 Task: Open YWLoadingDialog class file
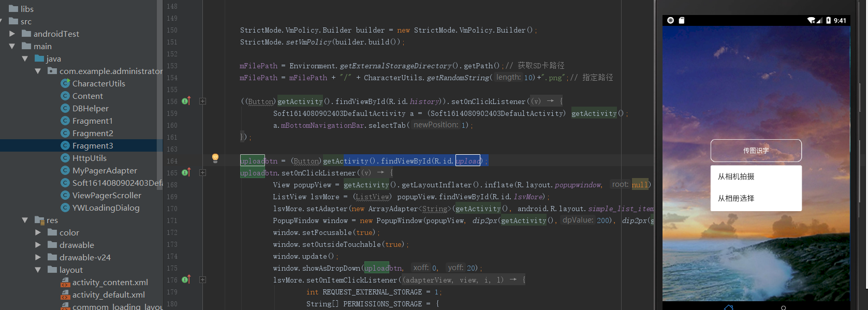click(106, 208)
